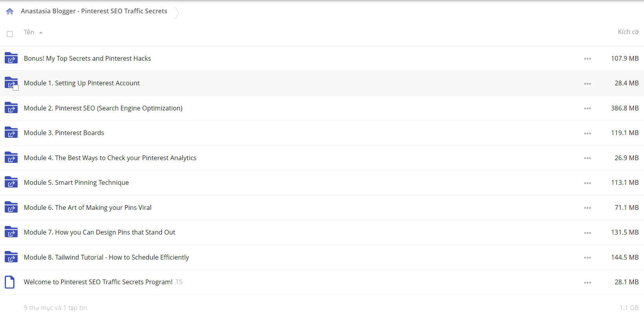Tick the select-all checkbox in header
Screen dimensions: 644x323
[x=10, y=34]
